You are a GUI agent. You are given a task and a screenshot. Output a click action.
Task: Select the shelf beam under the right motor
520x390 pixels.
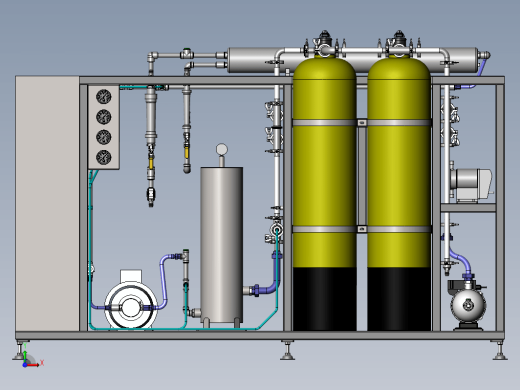click(468, 208)
